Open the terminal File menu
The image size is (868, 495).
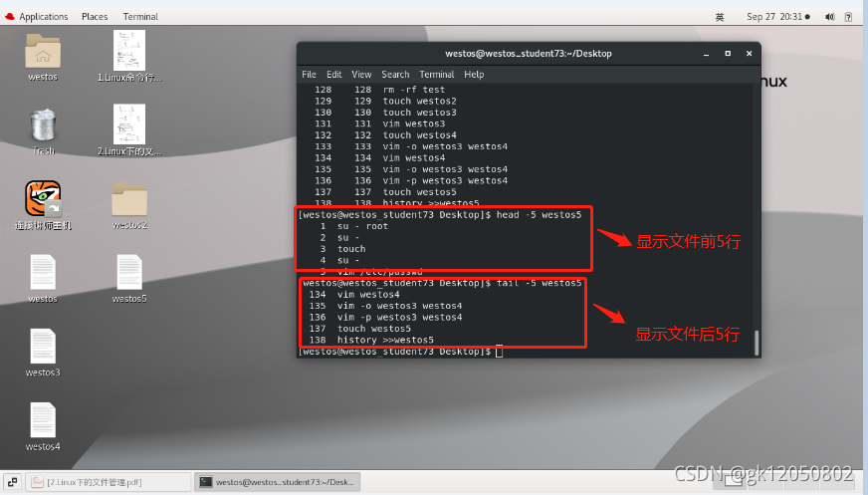tap(309, 74)
